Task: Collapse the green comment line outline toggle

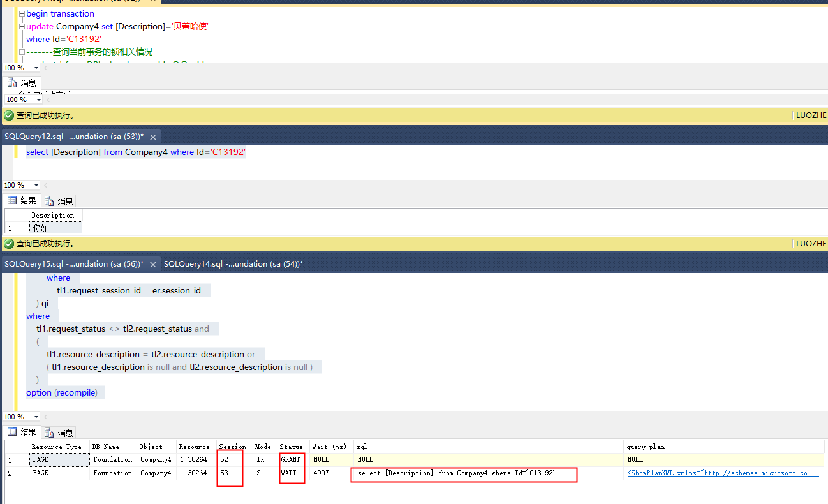Action: point(22,52)
